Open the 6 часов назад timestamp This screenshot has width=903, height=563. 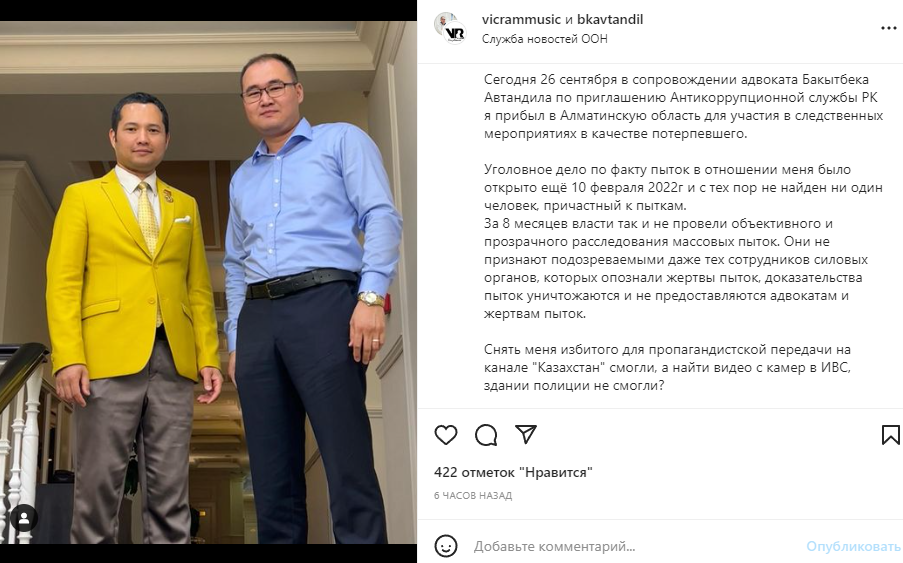[x=473, y=496]
